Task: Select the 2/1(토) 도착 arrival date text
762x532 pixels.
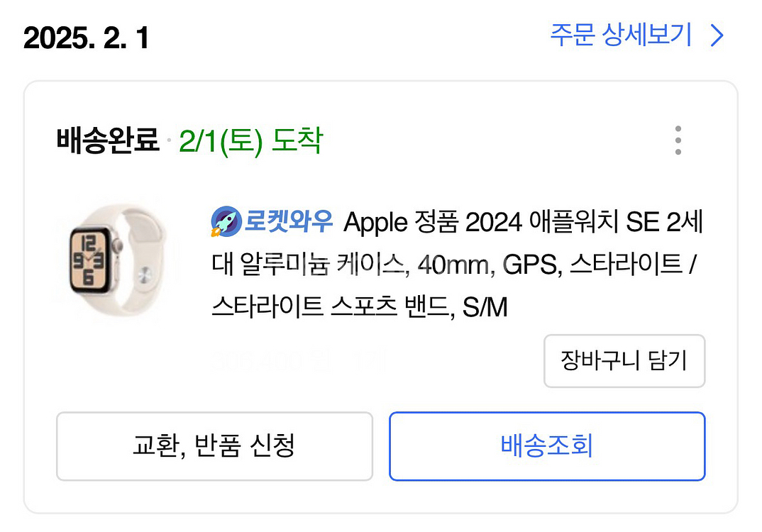Action: (x=251, y=140)
